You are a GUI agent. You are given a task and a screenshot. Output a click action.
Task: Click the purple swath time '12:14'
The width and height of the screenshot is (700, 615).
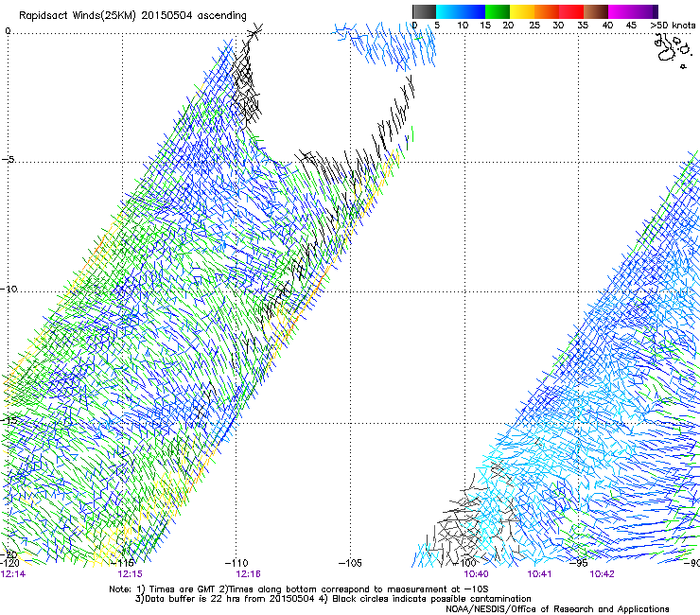click(13, 574)
